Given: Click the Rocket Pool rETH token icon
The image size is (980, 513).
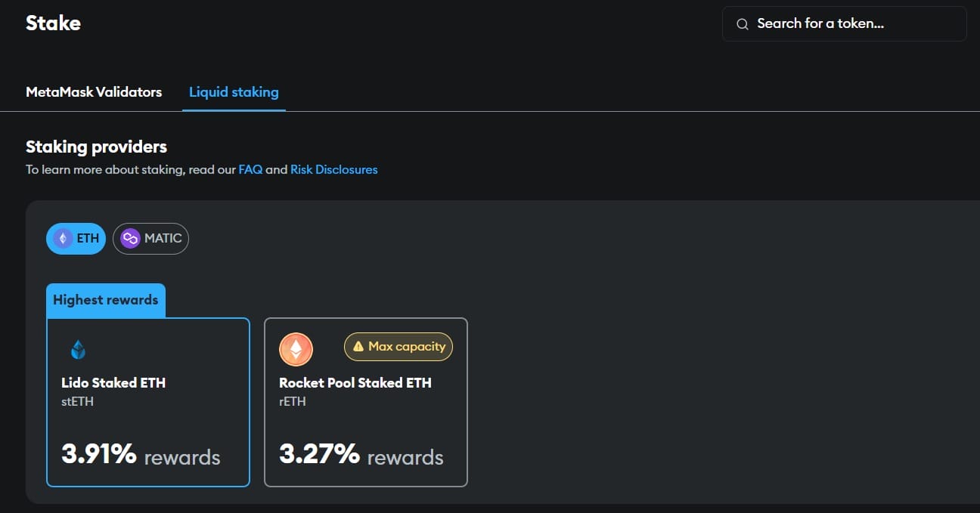Looking at the screenshot, I should click(x=296, y=349).
